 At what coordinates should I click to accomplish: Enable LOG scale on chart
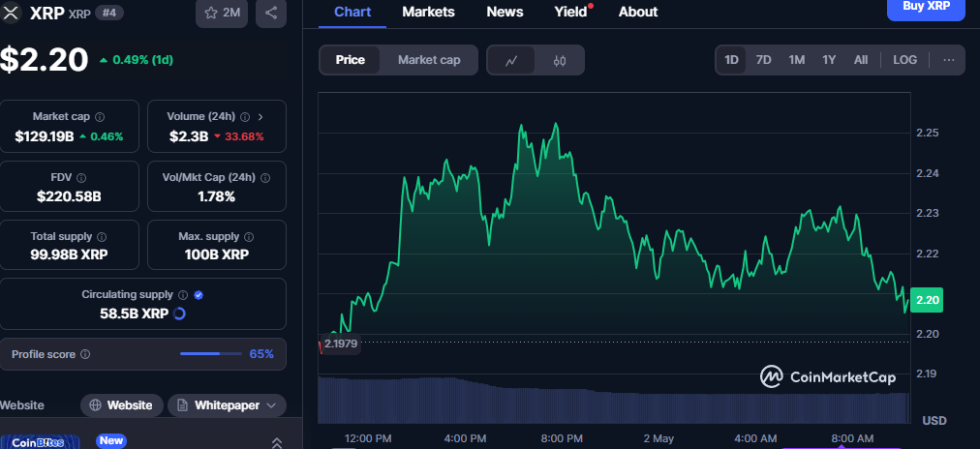point(904,60)
